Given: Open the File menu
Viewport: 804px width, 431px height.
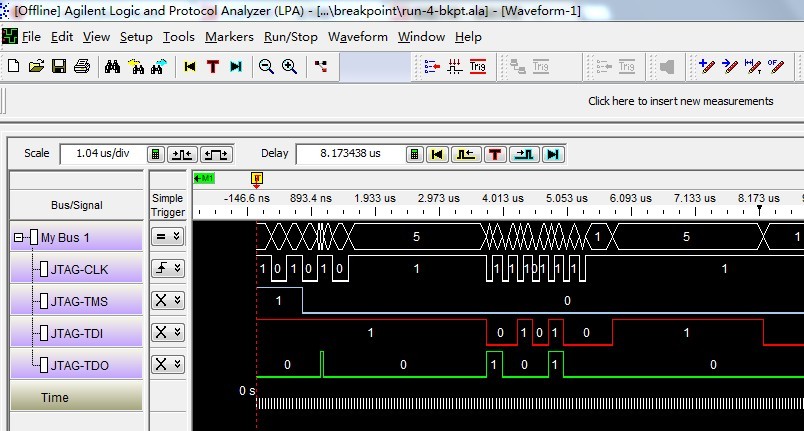Looking at the screenshot, I should click(x=31, y=37).
